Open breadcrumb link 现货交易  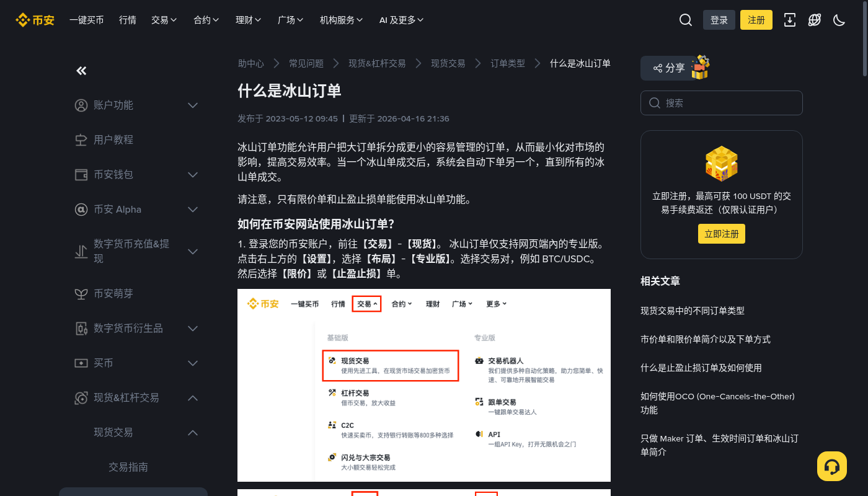pos(448,63)
